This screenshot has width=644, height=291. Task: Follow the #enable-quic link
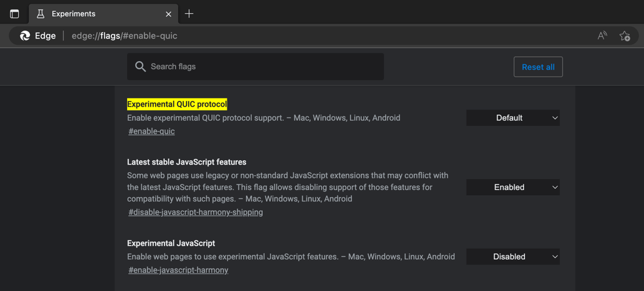(x=151, y=131)
